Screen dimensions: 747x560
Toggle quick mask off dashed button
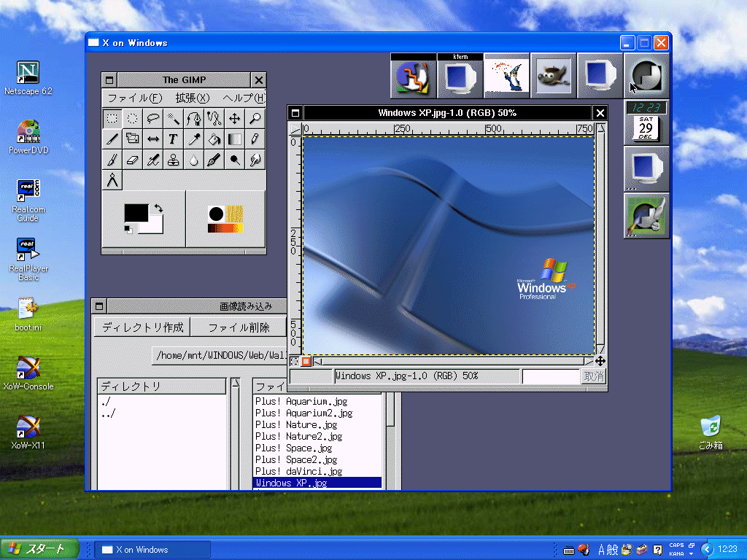[295, 362]
